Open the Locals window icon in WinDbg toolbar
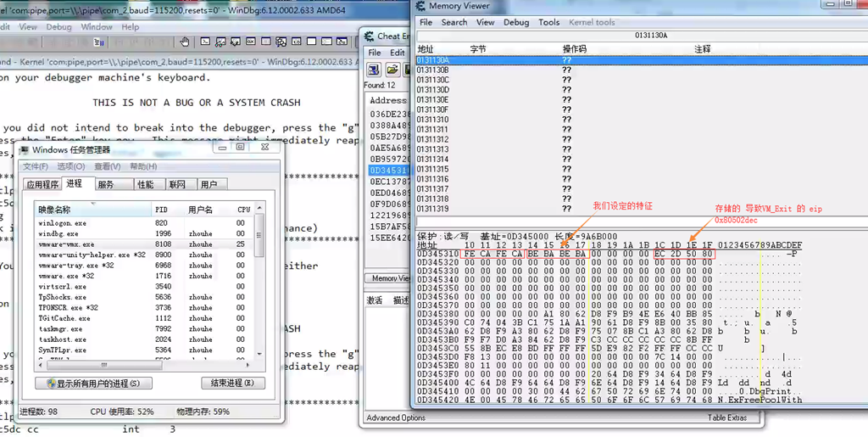The width and height of the screenshot is (868, 437). [x=236, y=42]
